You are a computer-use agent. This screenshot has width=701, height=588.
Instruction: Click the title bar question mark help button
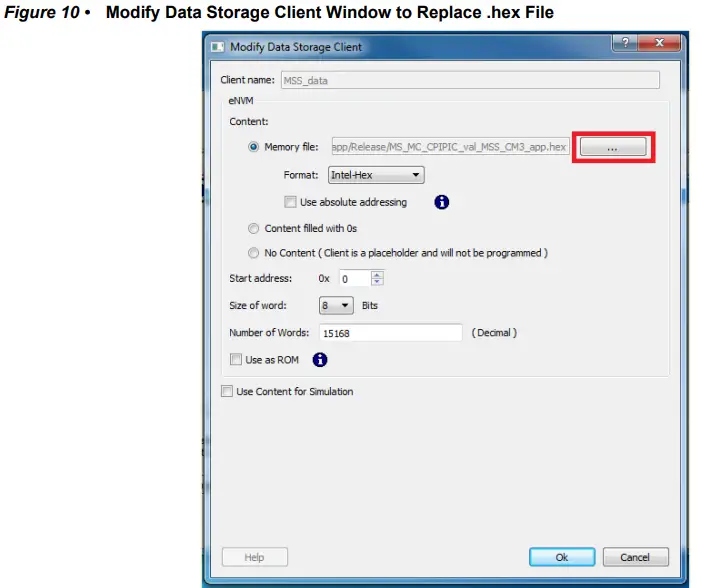625,43
